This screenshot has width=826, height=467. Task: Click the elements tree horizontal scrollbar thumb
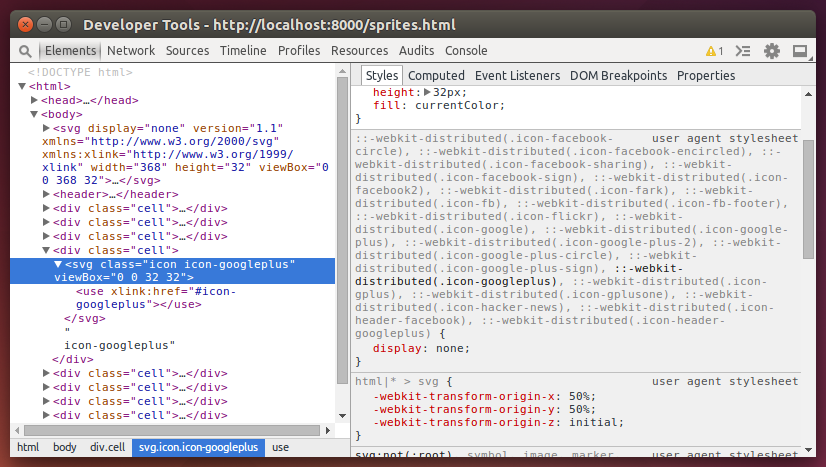(x=172, y=430)
